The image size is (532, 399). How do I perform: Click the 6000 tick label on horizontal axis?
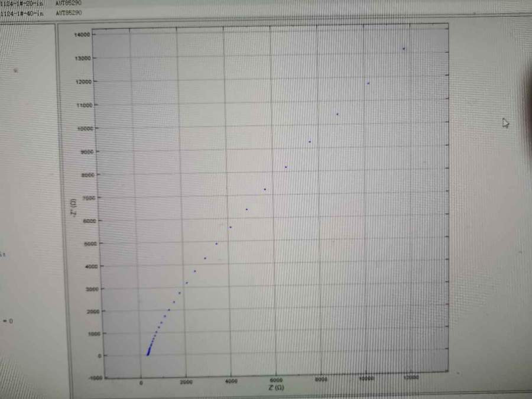tap(276, 380)
